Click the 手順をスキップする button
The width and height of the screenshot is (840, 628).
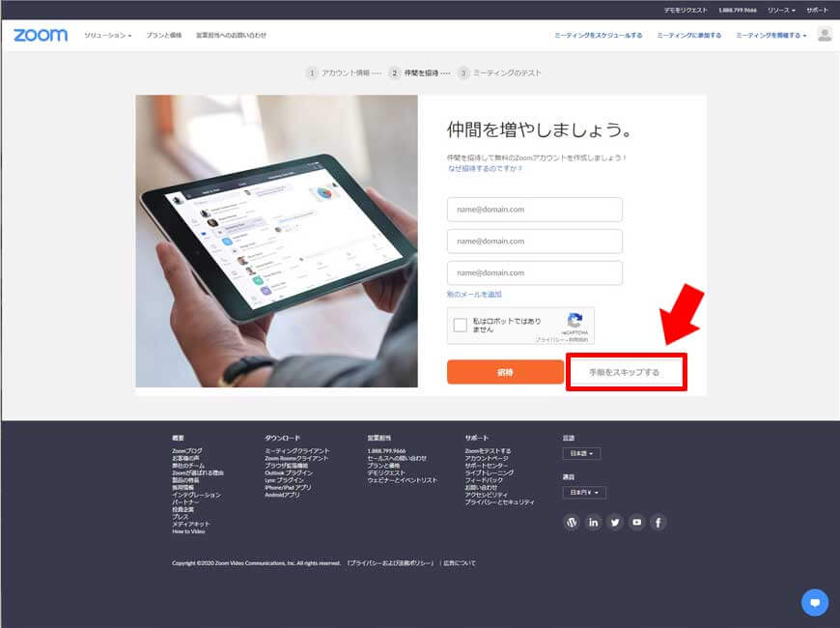coord(625,372)
